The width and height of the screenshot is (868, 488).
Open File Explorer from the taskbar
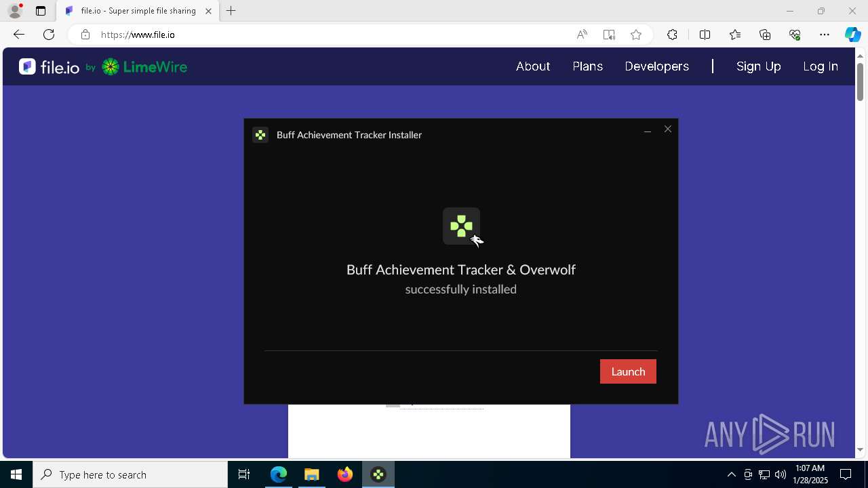pos(312,474)
